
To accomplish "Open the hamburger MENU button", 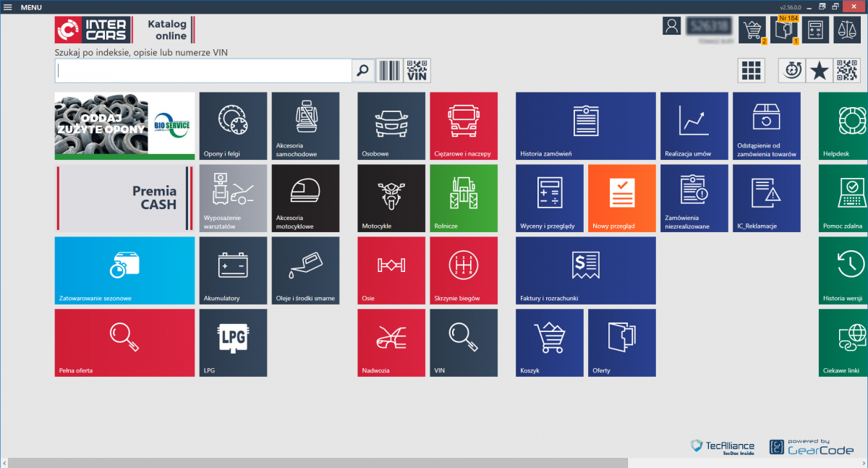I will (22, 7).
